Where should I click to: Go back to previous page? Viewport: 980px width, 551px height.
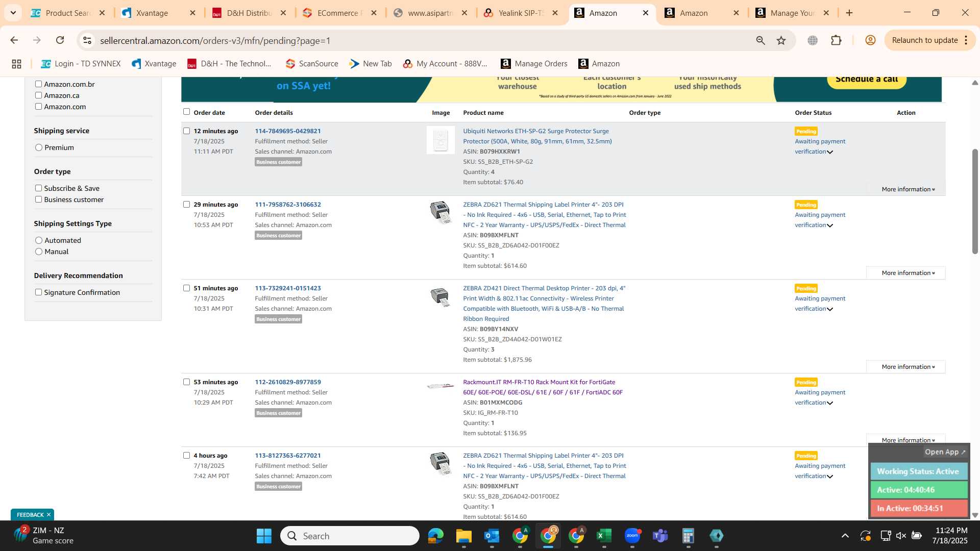[14, 40]
